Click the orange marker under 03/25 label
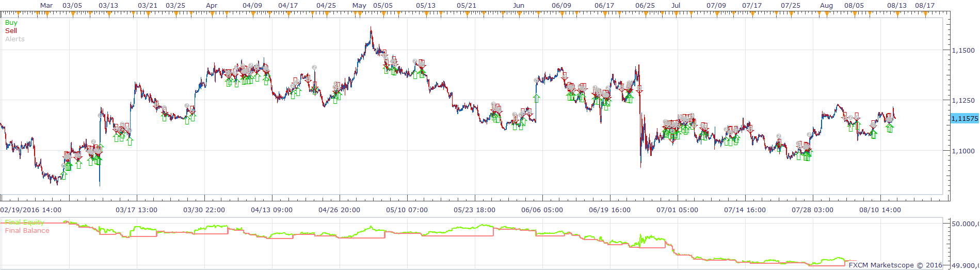 pyautogui.click(x=176, y=14)
